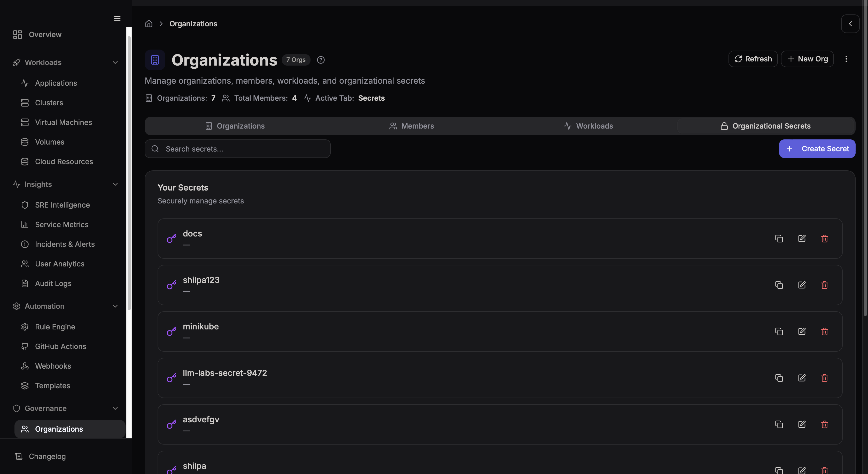Collapse the Workloads sidebar section
Screen dimensions: 868x474
click(x=115, y=63)
